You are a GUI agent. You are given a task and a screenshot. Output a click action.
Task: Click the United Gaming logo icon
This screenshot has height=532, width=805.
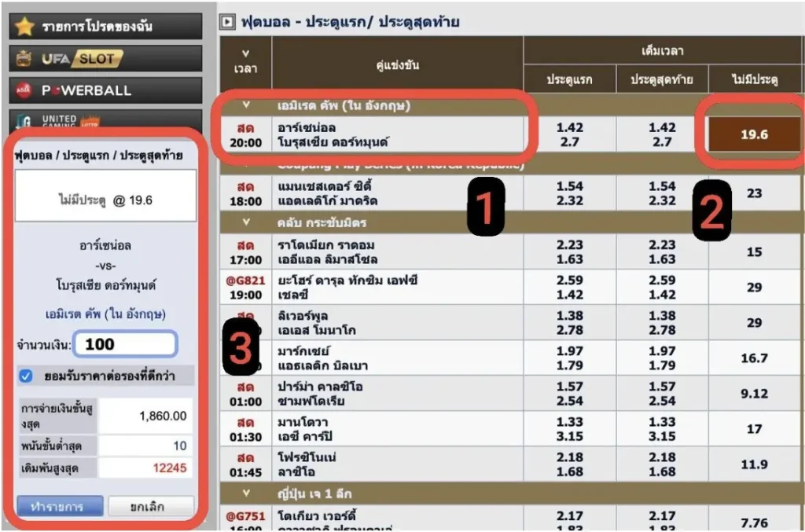(x=24, y=121)
